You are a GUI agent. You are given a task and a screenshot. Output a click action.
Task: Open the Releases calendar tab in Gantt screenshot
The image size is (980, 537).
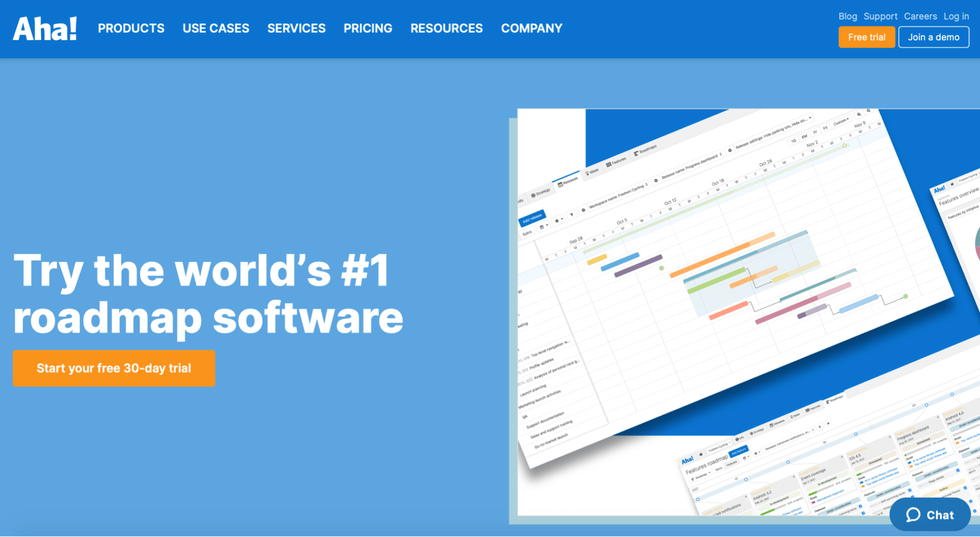click(x=568, y=182)
